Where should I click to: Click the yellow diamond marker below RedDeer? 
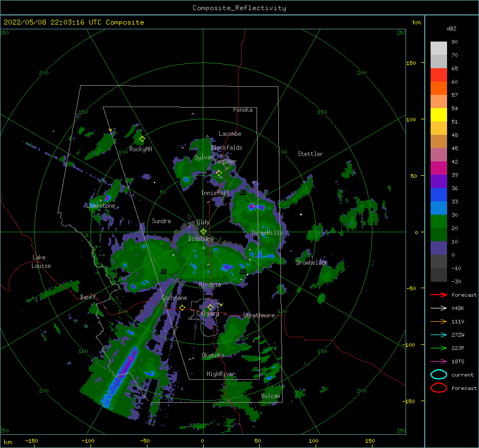click(219, 173)
